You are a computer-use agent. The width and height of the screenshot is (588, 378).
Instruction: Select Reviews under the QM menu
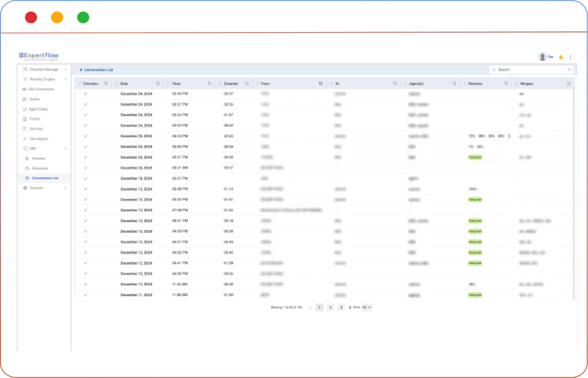tap(38, 158)
